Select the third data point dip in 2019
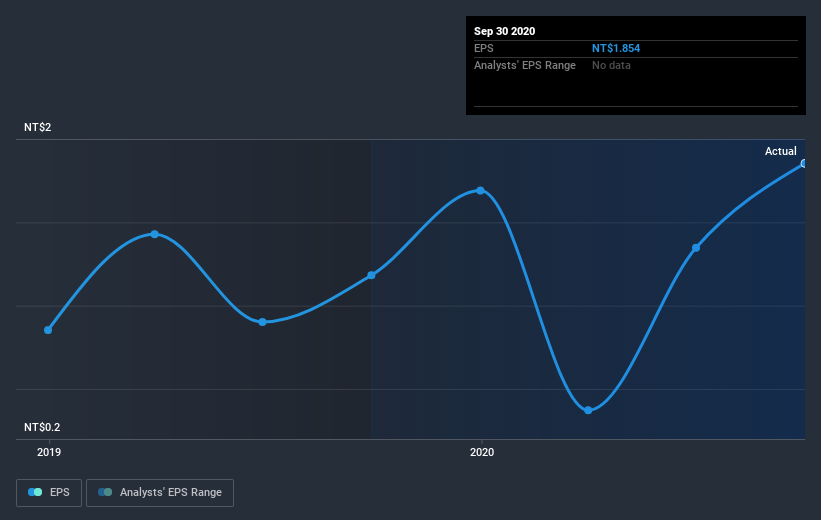 pyautogui.click(x=262, y=322)
